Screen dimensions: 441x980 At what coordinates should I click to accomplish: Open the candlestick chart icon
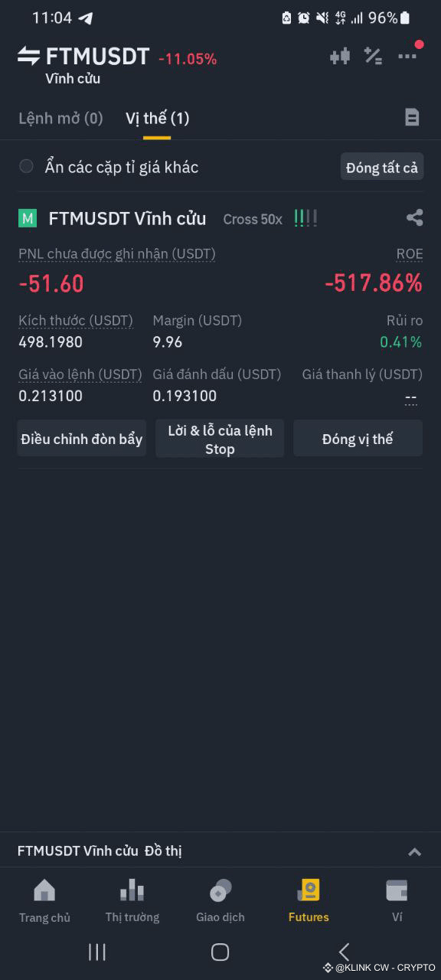[x=340, y=56]
